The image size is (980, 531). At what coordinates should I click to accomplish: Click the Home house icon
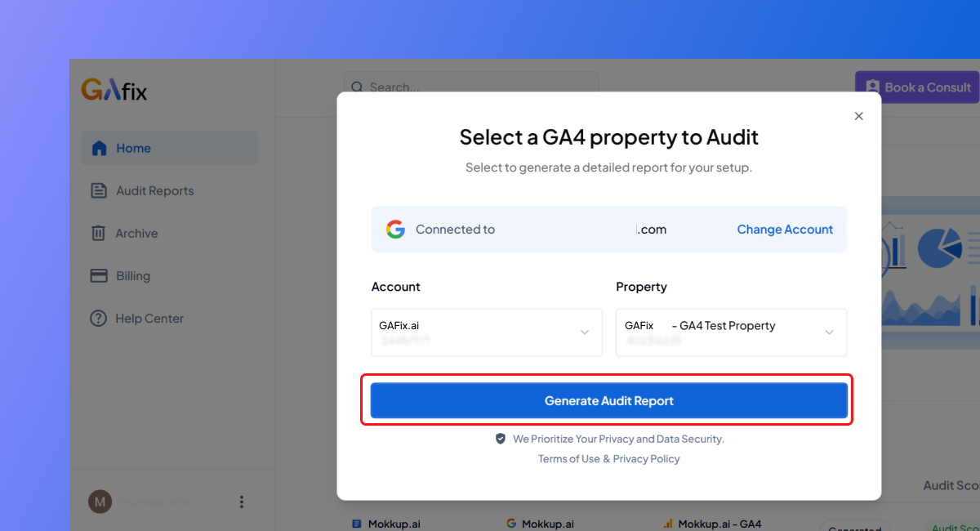99,148
